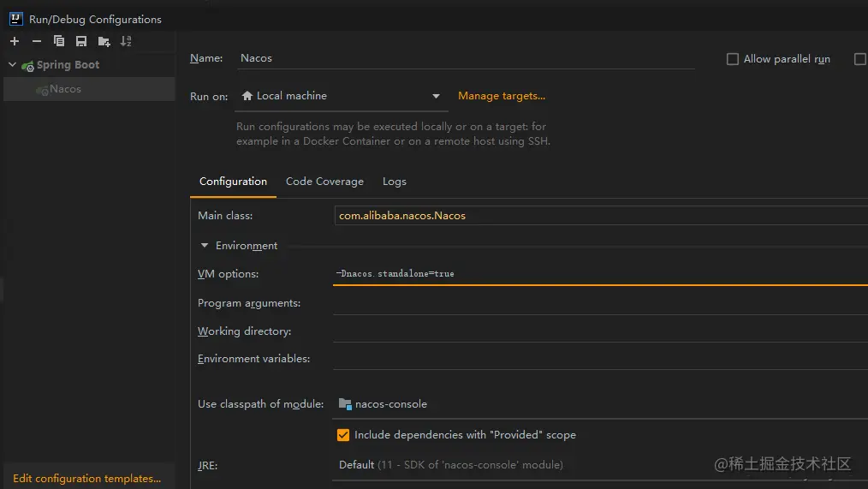Save the configuration with the disk icon

click(80, 41)
